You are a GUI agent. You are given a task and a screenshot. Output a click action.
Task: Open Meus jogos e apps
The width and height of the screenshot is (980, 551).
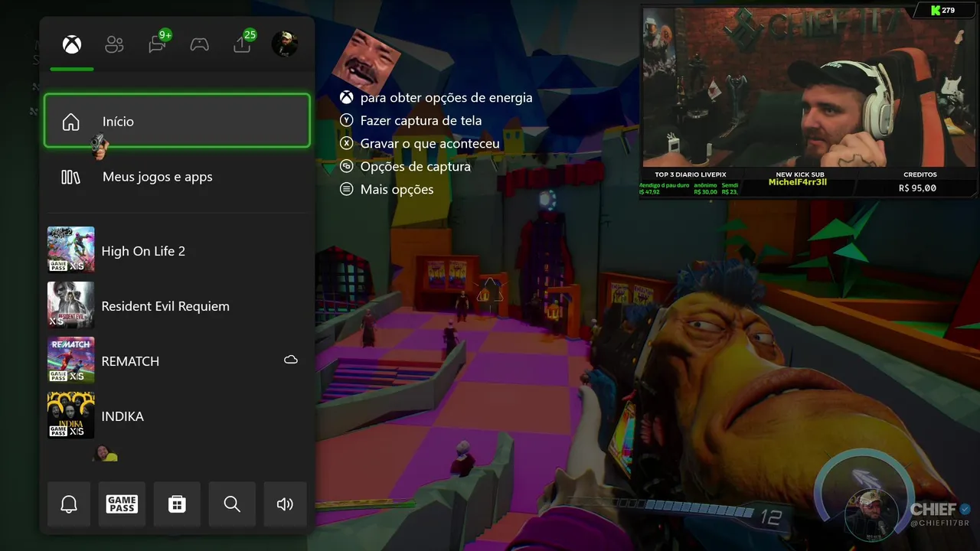coord(177,177)
